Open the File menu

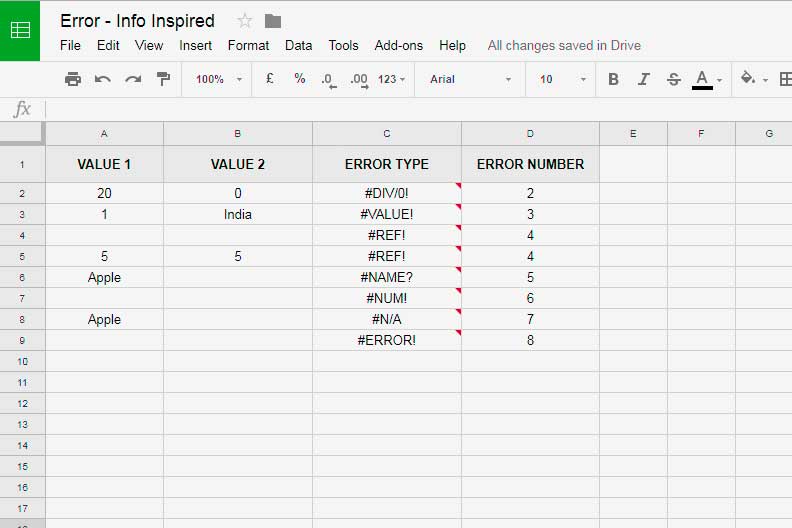(x=70, y=45)
